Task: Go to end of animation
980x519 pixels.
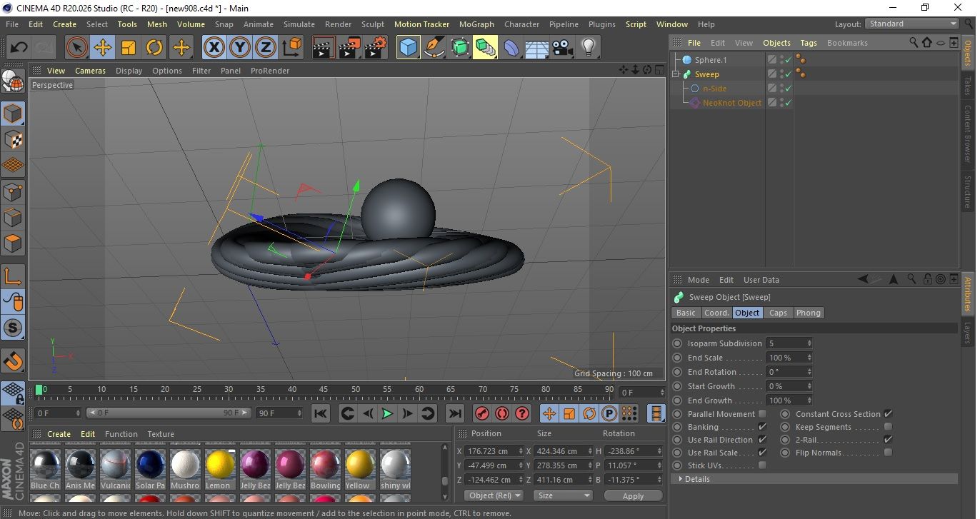Action: coord(454,413)
